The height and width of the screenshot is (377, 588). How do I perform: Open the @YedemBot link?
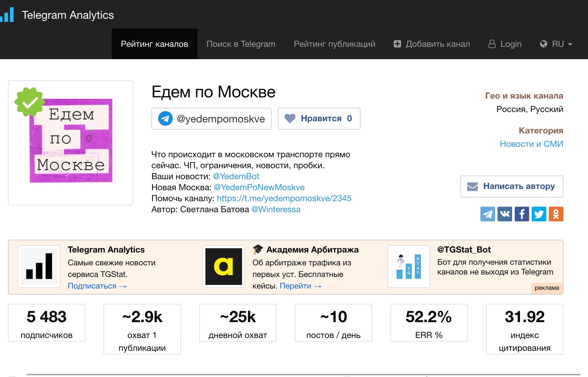point(236,176)
